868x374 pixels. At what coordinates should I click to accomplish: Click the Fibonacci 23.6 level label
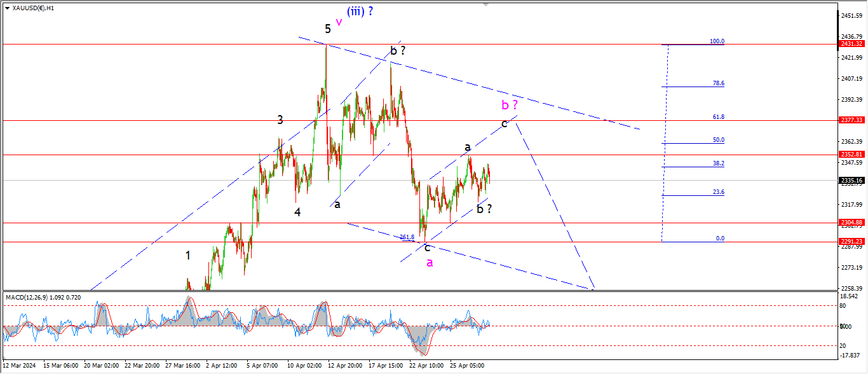point(718,191)
